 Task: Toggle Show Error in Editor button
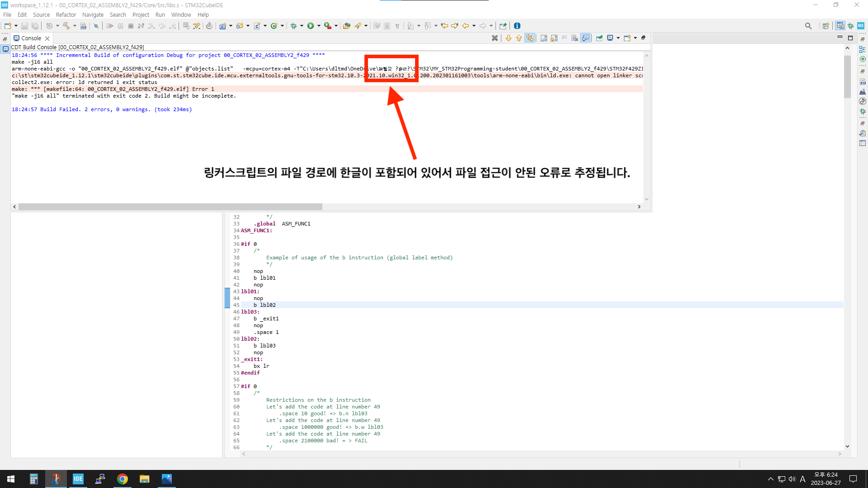(x=530, y=38)
